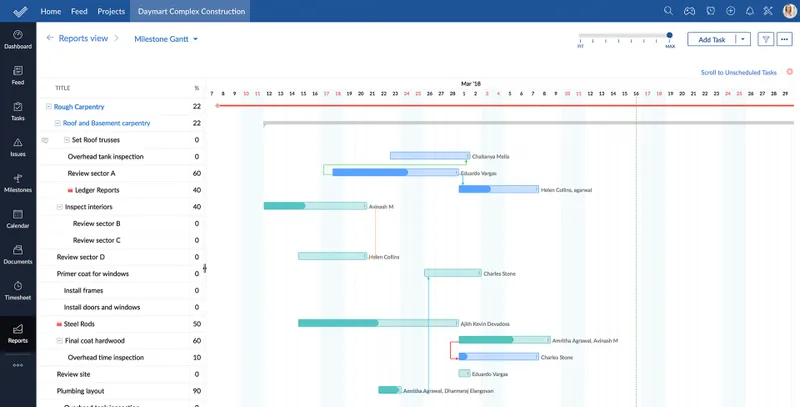Click the Reports view link
This screenshot has width=800, height=407.
(83, 38)
